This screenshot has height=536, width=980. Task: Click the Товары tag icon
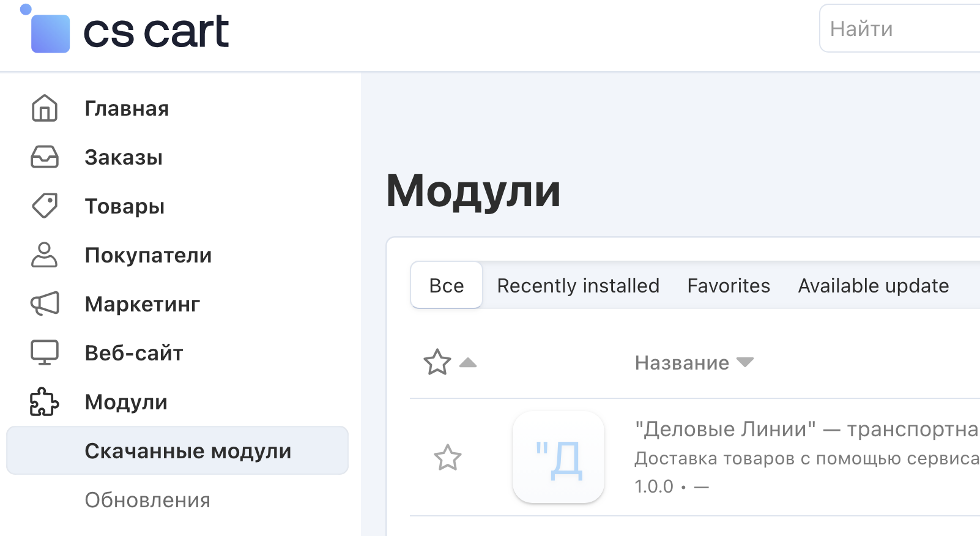(45, 206)
